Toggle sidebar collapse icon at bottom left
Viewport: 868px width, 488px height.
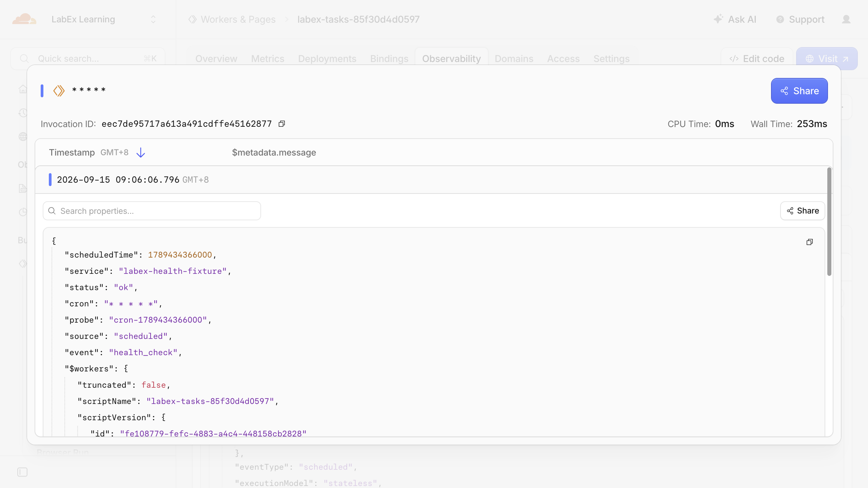[22, 472]
